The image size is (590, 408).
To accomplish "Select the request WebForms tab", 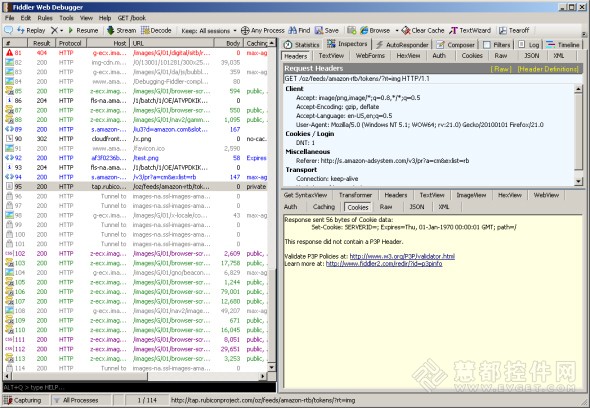I will coord(370,56).
